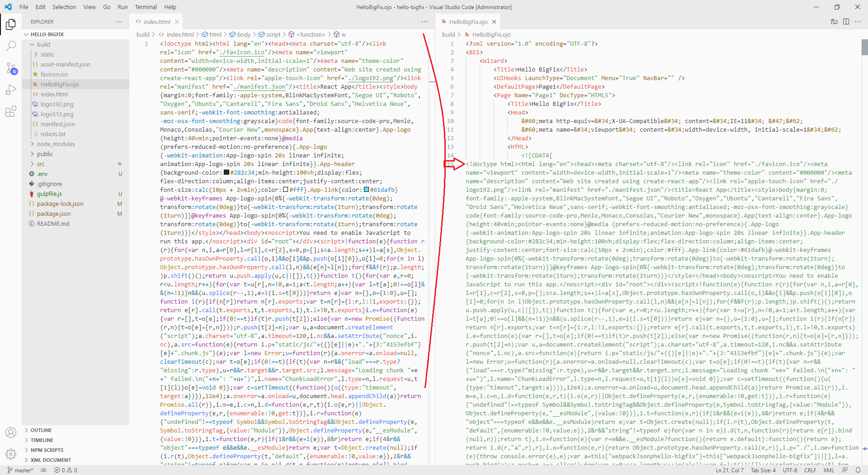
Task: Open right editor group more actions ellipsis
Action: 858,22
